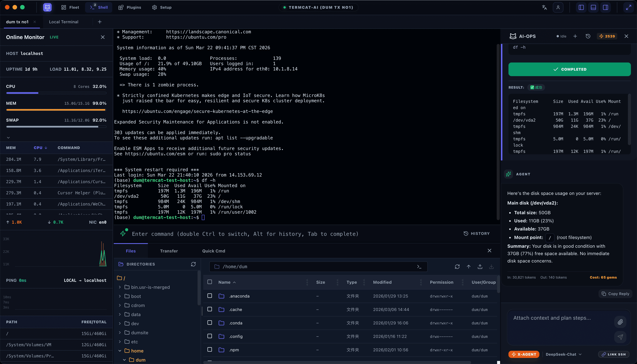This screenshot has width=637, height=364.
Task: Expand the boot directory tree node
Action: (x=120, y=296)
